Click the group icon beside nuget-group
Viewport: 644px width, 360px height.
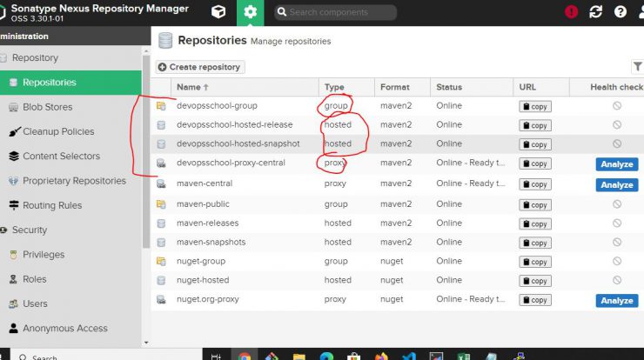coord(161,261)
